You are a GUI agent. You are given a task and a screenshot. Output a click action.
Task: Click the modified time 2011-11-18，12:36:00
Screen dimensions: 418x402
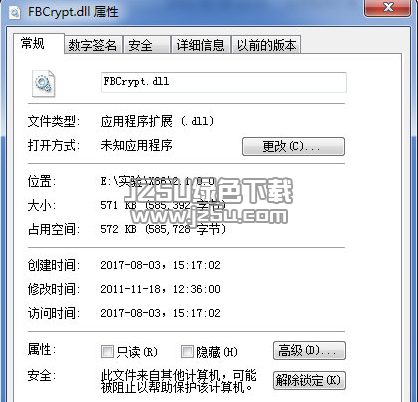(x=160, y=289)
